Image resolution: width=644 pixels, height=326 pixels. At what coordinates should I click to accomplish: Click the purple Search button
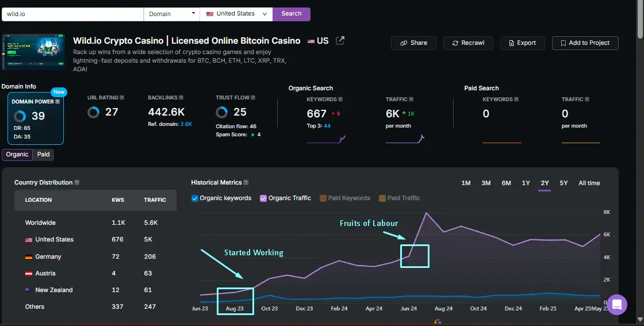tap(291, 14)
